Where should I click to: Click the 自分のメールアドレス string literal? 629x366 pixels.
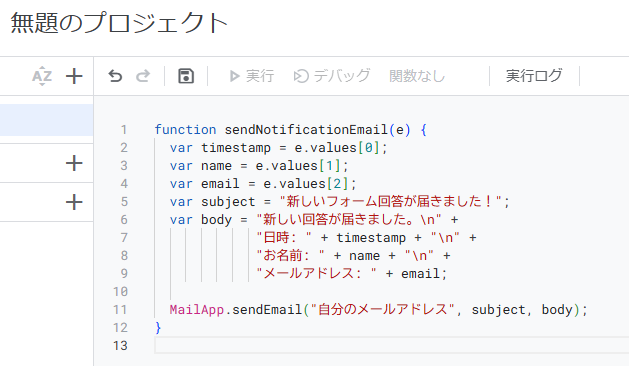pyautogui.click(x=382, y=309)
